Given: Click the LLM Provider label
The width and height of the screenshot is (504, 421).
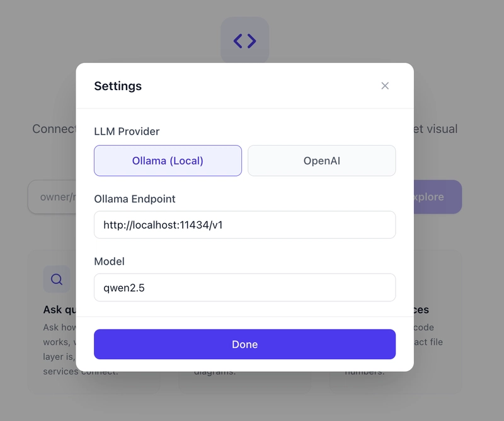Looking at the screenshot, I should (x=127, y=132).
